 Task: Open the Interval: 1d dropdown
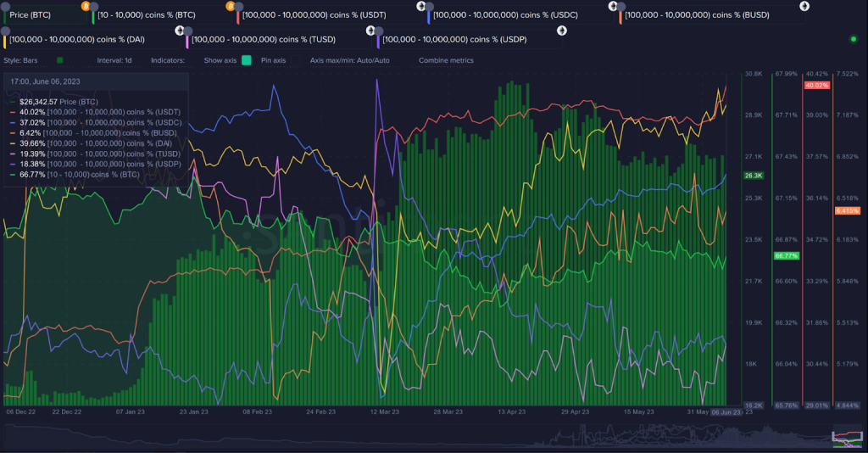coord(114,60)
